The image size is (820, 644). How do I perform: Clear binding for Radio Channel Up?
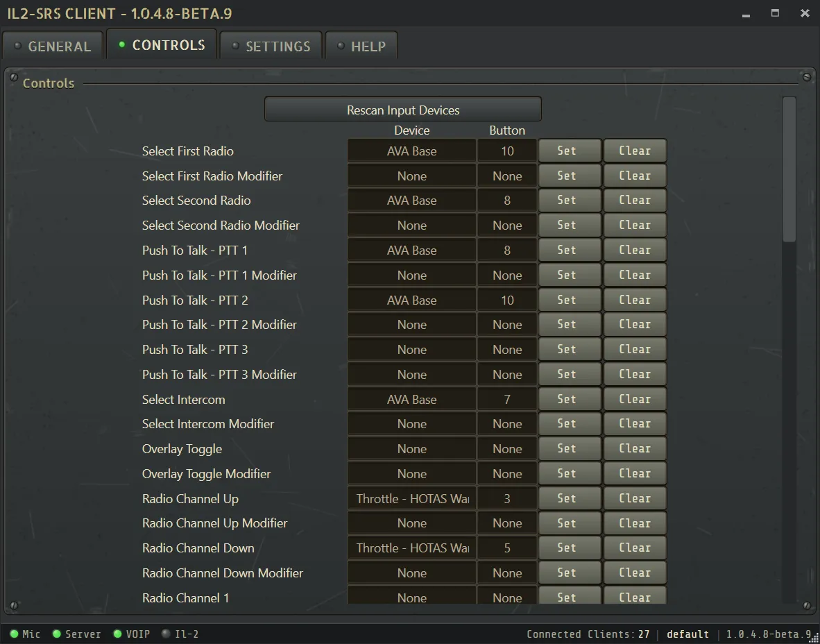point(635,498)
